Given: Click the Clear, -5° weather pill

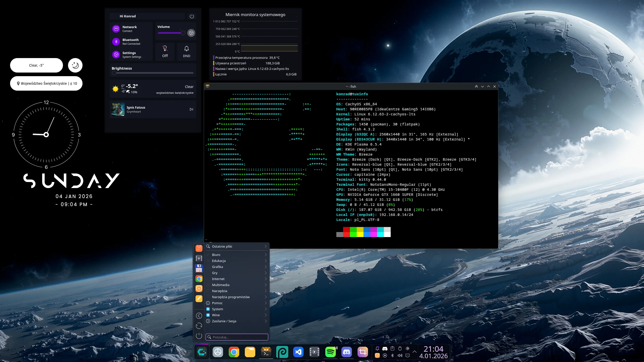Looking at the screenshot, I should coord(36,65).
